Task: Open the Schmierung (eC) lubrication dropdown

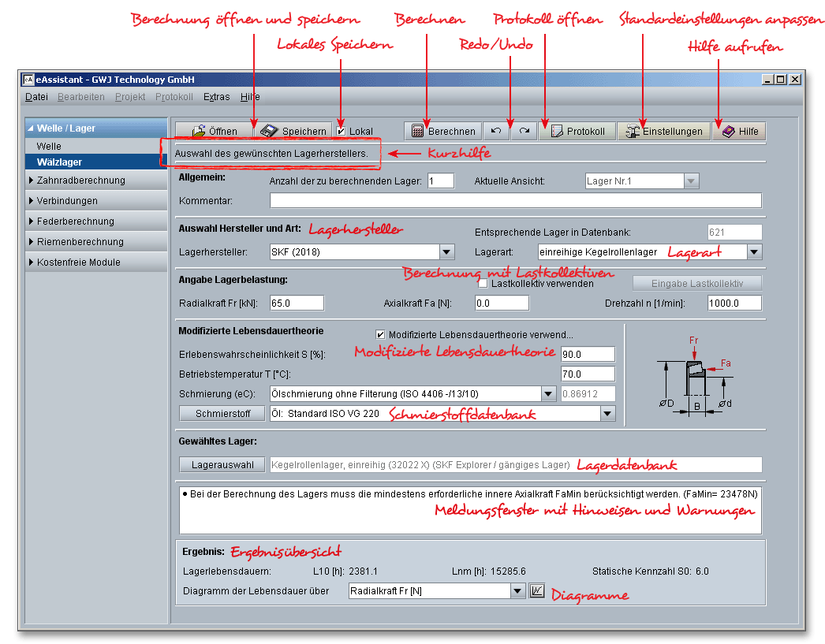Action: point(548,393)
